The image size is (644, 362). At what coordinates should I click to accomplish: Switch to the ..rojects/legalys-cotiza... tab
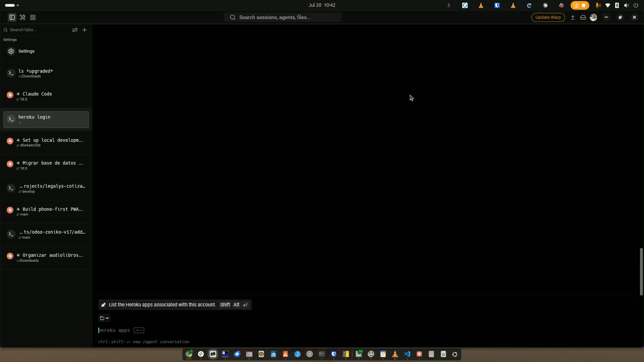[x=46, y=188]
